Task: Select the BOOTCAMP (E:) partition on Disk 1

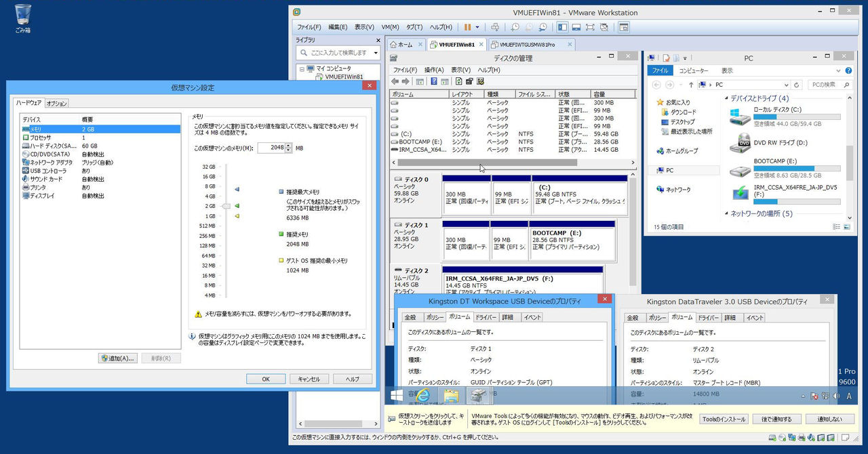Action: pyautogui.click(x=572, y=241)
